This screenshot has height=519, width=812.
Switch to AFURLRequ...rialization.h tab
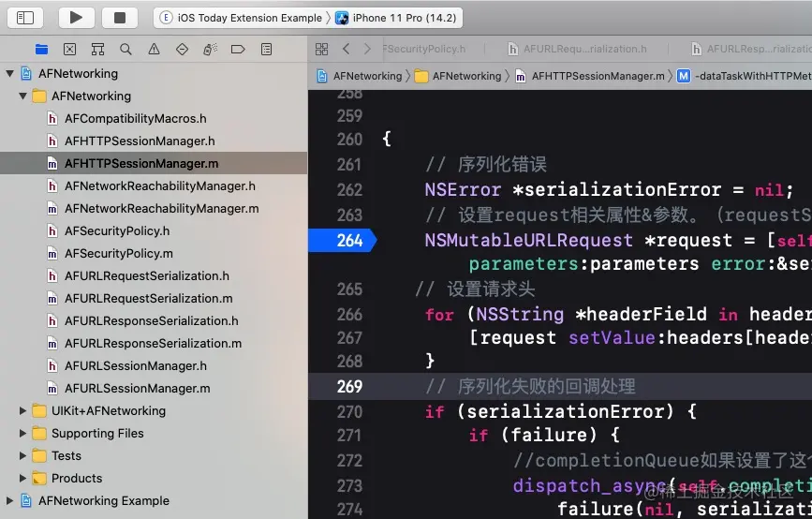(577, 49)
